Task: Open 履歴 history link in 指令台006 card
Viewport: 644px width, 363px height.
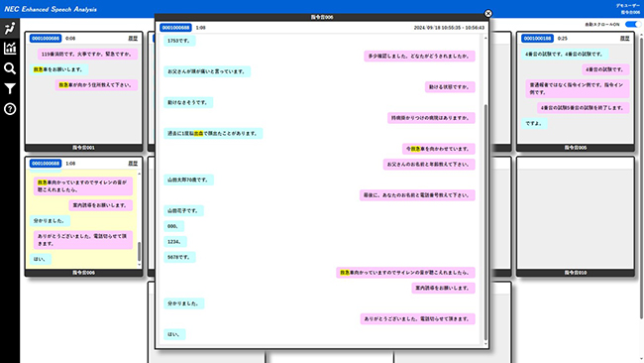Action: (x=133, y=164)
